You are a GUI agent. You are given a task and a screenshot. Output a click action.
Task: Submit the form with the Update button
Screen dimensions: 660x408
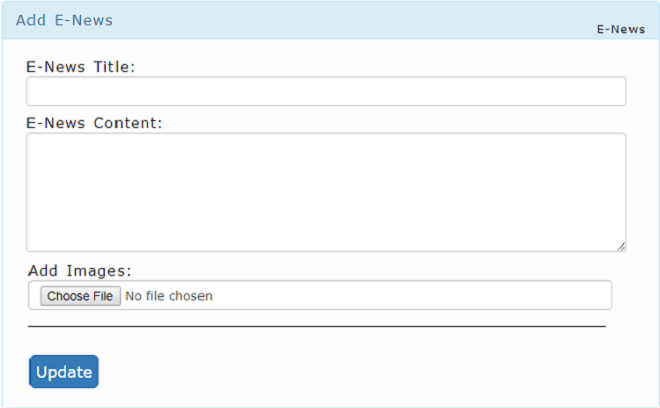(64, 371)
